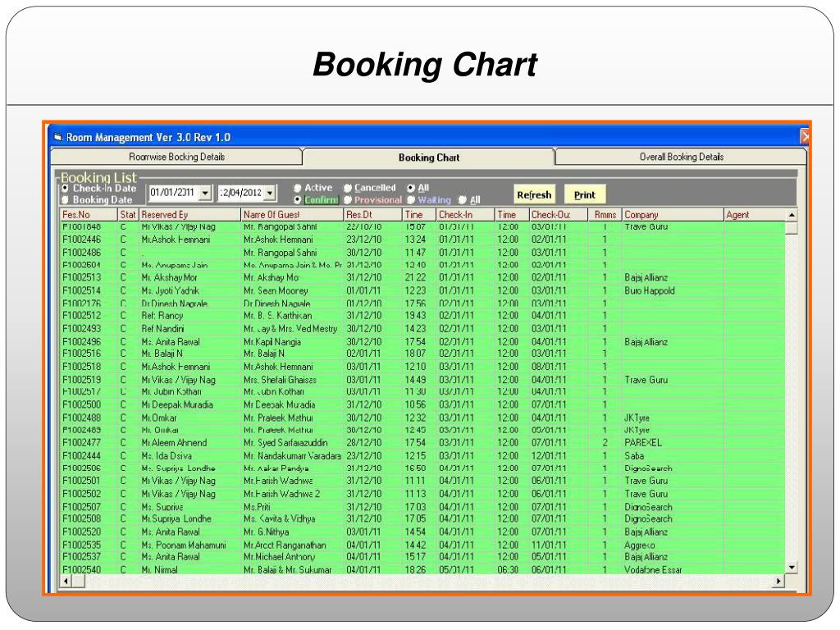Screen dimensions: 840x630
Task: Choose the upper All radio button
Action: (x=411, y=188)
